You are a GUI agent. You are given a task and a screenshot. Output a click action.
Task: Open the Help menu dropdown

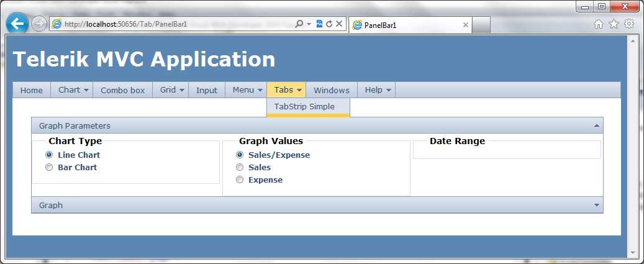(x=376, y=90)
